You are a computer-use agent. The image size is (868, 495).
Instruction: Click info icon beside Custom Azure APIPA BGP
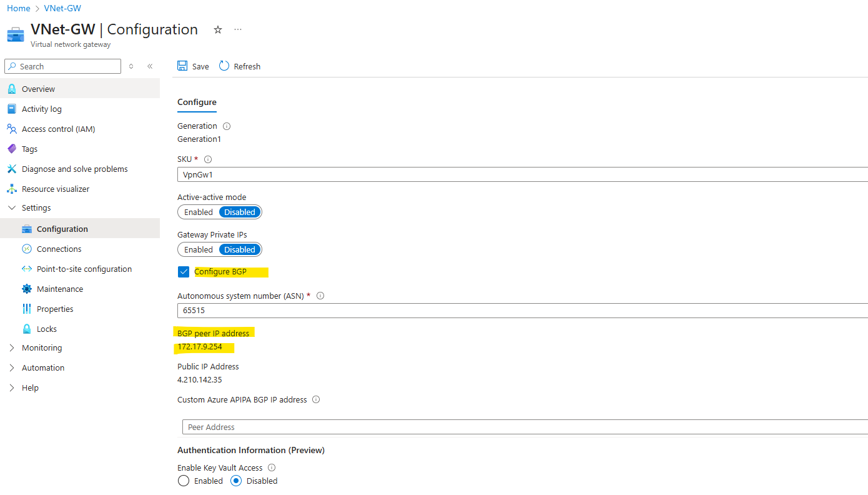click(x=316, y=399)
